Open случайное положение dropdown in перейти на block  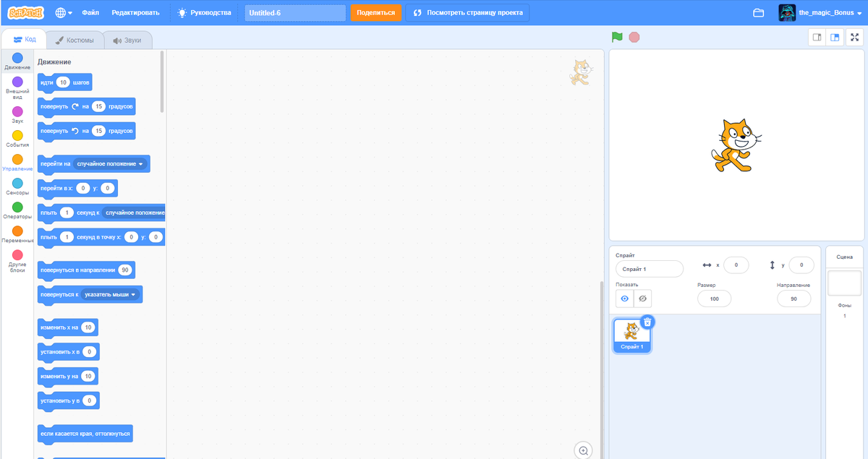pos(110,164)
